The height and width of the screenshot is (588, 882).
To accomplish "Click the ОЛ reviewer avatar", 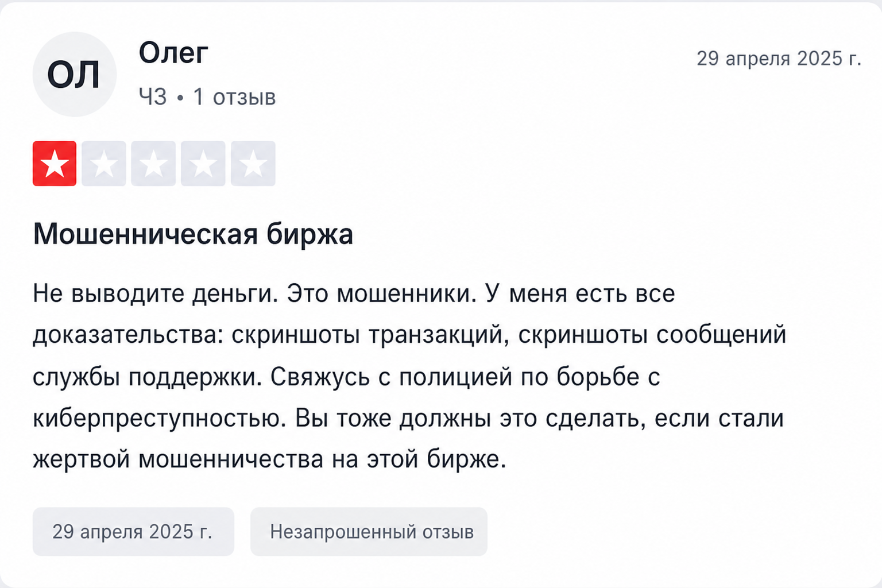I will [75, 75].
